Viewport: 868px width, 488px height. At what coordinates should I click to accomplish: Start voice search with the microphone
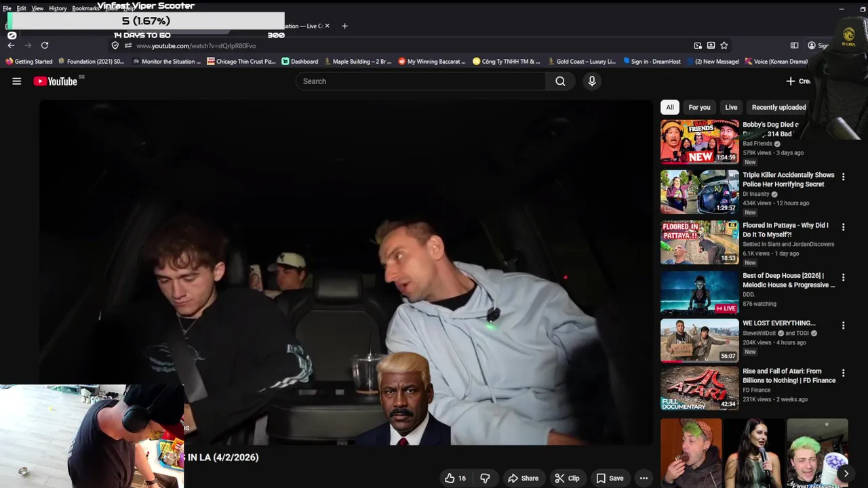(x=592, y=81)
